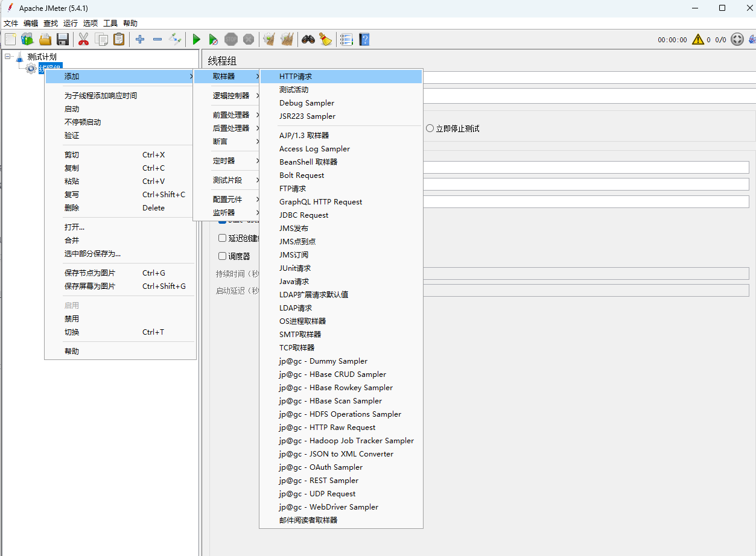Click 删除 context menu entry
Screen dimensions: 756x556
tap(120, 207)
